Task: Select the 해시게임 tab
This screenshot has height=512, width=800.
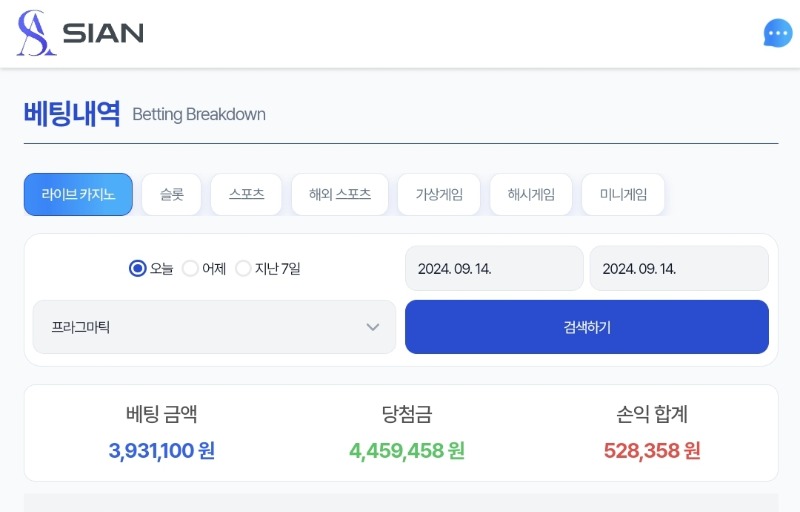Action: click(531, 194)
